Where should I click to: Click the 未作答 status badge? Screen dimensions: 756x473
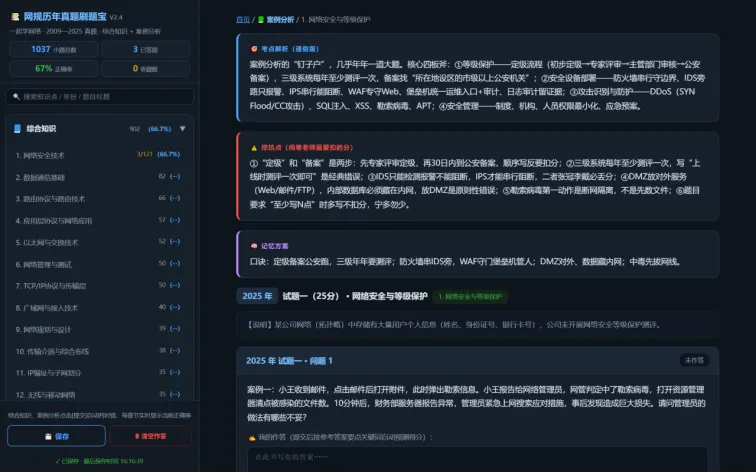tap(694, 360)
